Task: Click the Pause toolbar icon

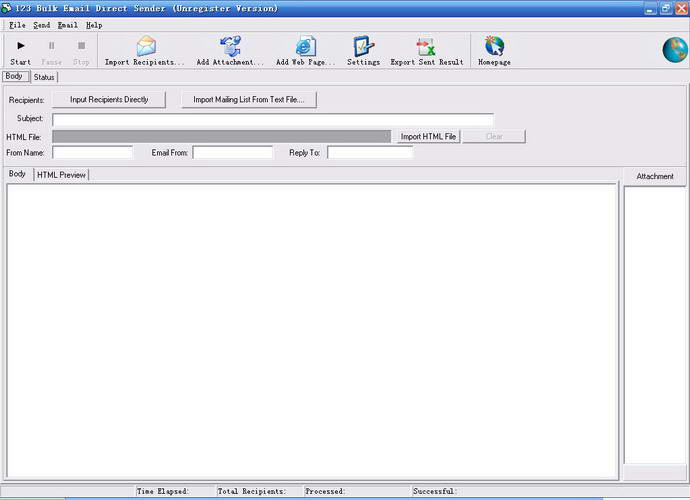Action: pyautogui.click(x=51, y=46)
